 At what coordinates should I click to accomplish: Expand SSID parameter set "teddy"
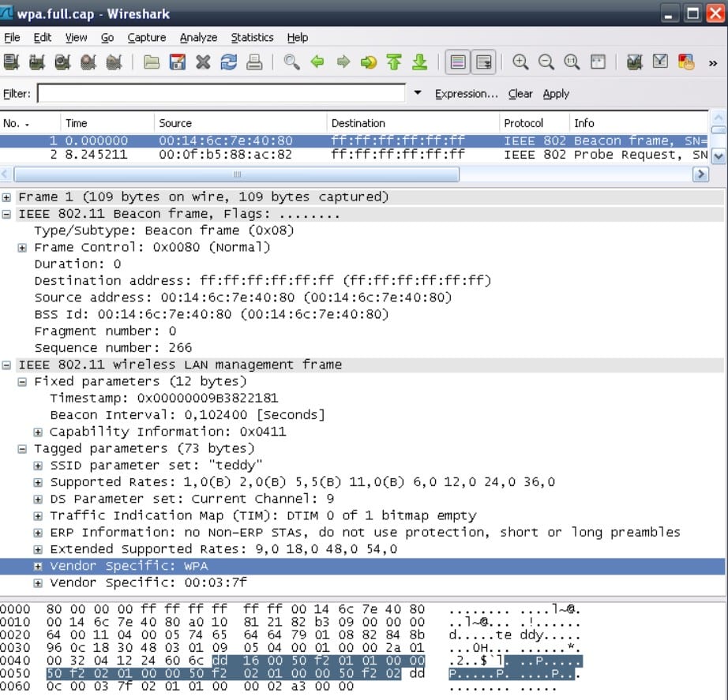tap(38, 466)
